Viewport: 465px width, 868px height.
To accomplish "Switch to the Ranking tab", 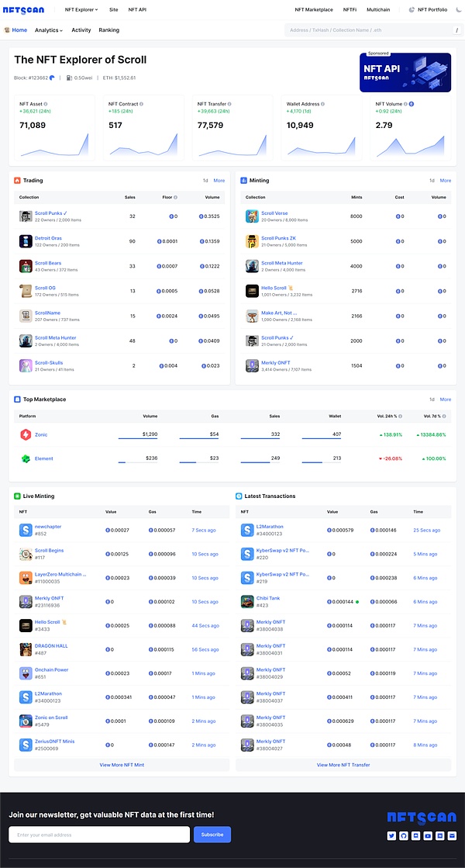I will [108, 30].
